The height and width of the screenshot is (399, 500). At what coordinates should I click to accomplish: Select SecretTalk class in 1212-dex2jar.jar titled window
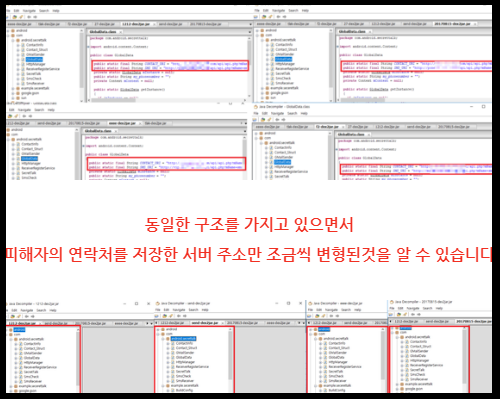coord(31,372)
